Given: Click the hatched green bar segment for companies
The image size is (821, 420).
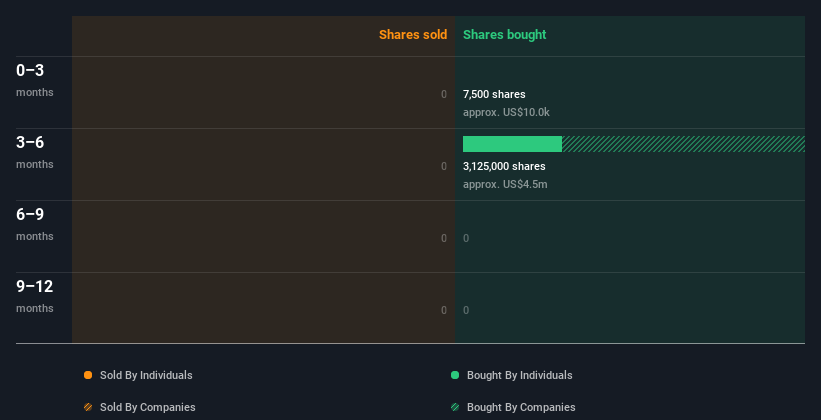Looking at the screenshot, I should click(683, 144).
